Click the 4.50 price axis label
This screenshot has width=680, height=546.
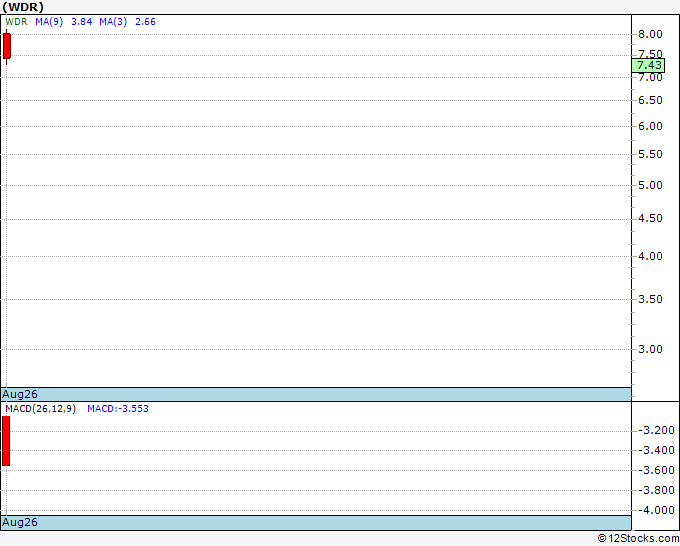point(650,218)
